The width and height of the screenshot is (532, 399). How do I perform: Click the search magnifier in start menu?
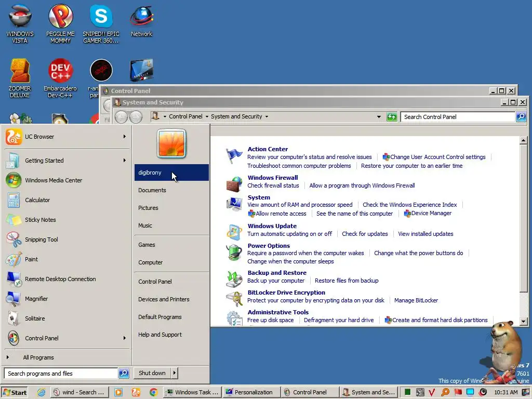(124, 373)
